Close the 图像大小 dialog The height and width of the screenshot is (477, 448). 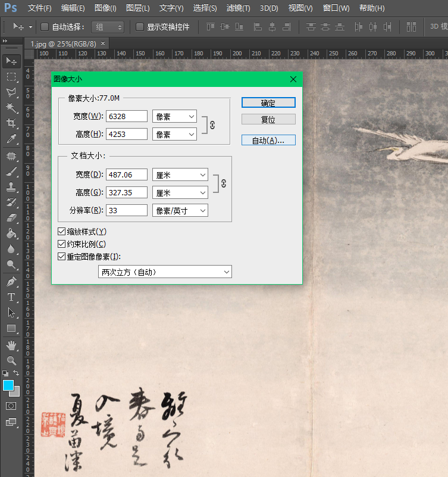point(293,79)
